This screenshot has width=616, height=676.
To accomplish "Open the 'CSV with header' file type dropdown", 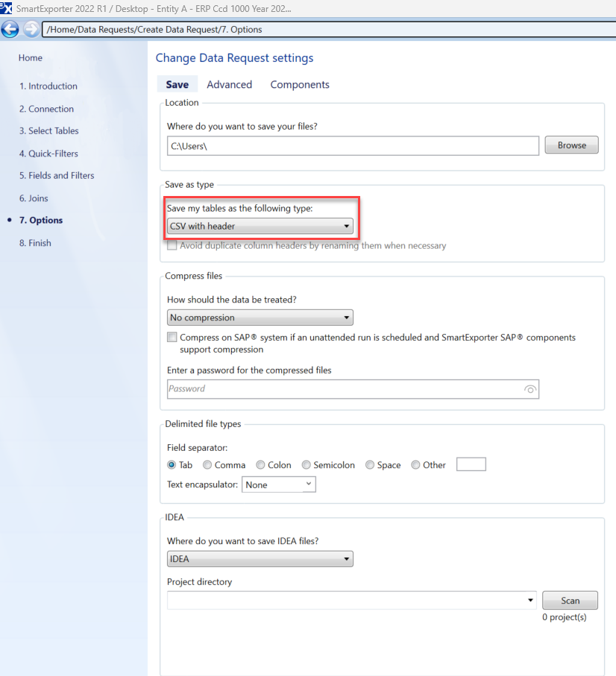I will point(260,227).
